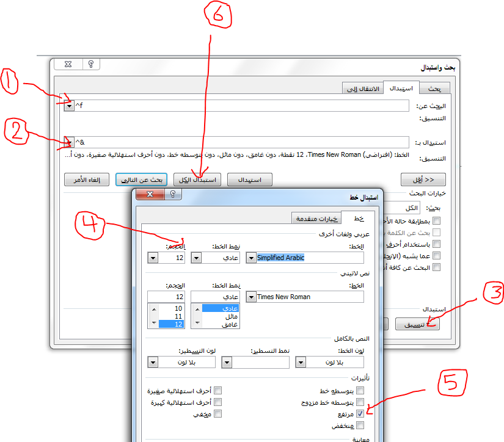Click the help icon in استبدال خط title bar
The image size is (504, 442).
pyautogui.click(x=173, y=195)
